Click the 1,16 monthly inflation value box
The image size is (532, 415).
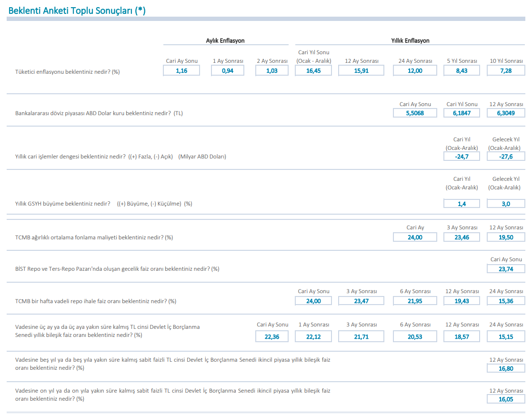pyautogui.click(x=181, y=70)
